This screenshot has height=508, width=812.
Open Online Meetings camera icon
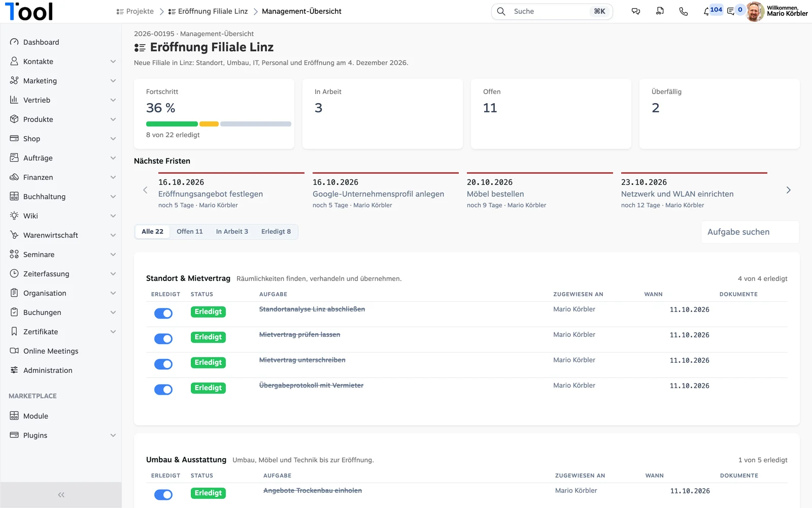[14, 351]
